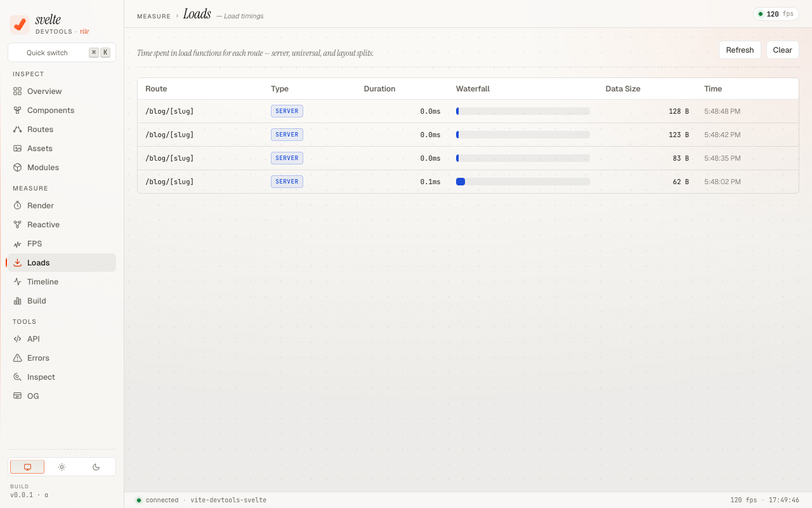Screen dimensions: 812x508
Task: Click the SERVER tag in 128 B row
Action: pos(287,111)
